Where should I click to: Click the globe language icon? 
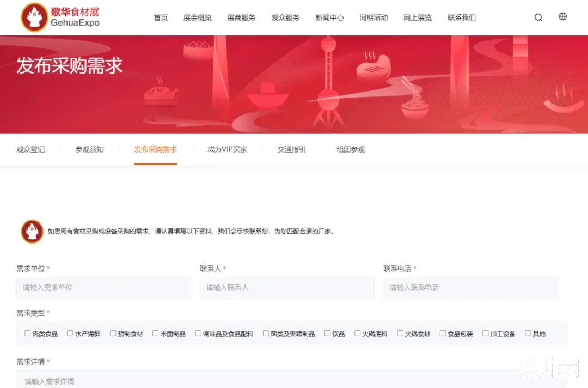pos(562,16)
